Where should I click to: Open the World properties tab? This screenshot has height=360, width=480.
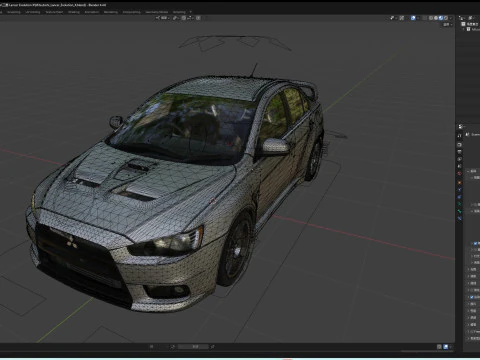click(460, 173)
